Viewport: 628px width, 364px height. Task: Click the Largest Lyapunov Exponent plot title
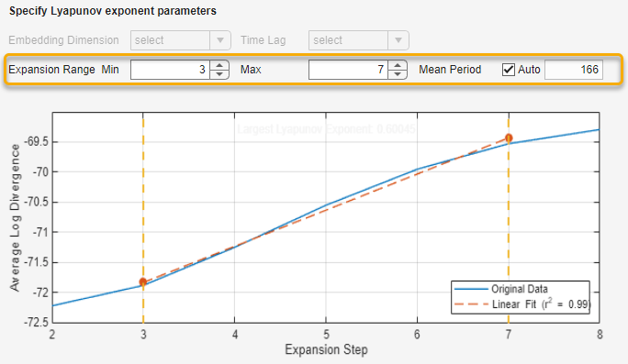point(326,129)
